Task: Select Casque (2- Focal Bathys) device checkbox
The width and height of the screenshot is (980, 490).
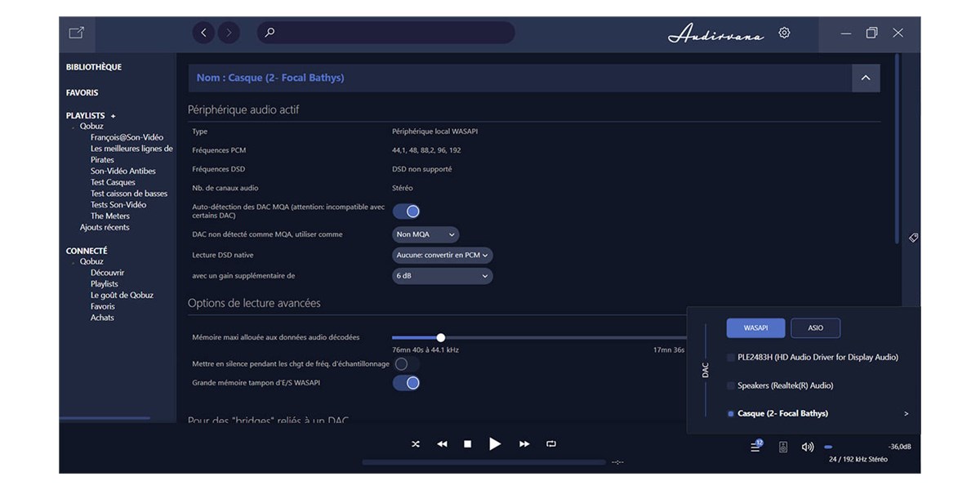Action: (730, 414)
